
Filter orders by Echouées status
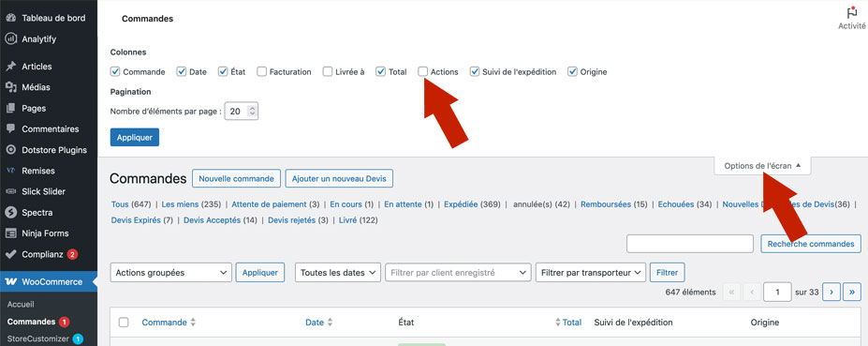click(684, 204)
